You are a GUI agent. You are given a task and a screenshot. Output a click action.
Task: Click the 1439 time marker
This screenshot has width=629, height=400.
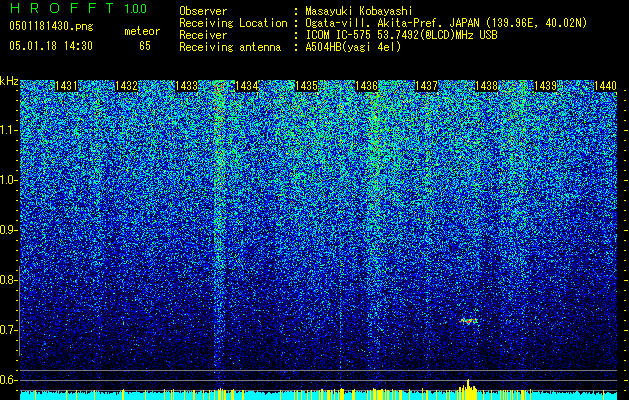coord(546,86)
